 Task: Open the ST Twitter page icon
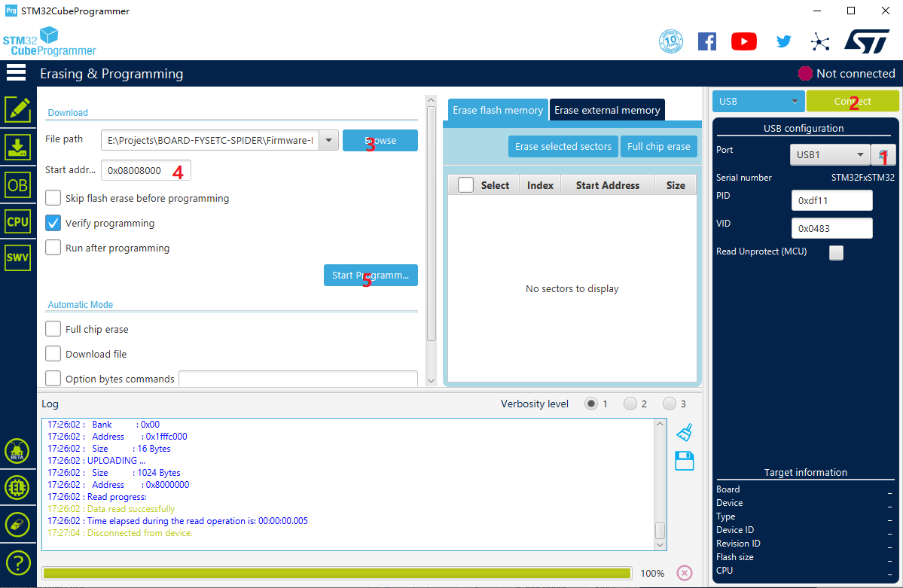tap(783, 41)
